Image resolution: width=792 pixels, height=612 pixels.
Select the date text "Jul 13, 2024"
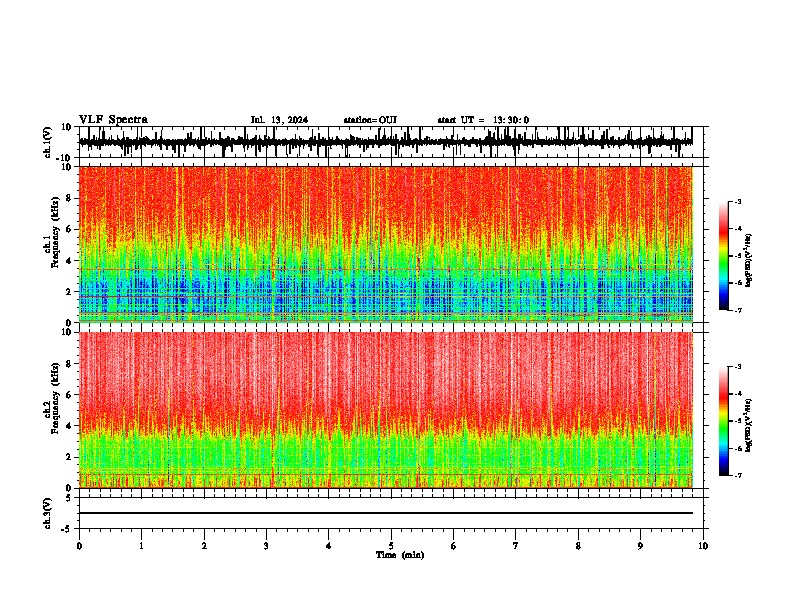pos(279,120)
